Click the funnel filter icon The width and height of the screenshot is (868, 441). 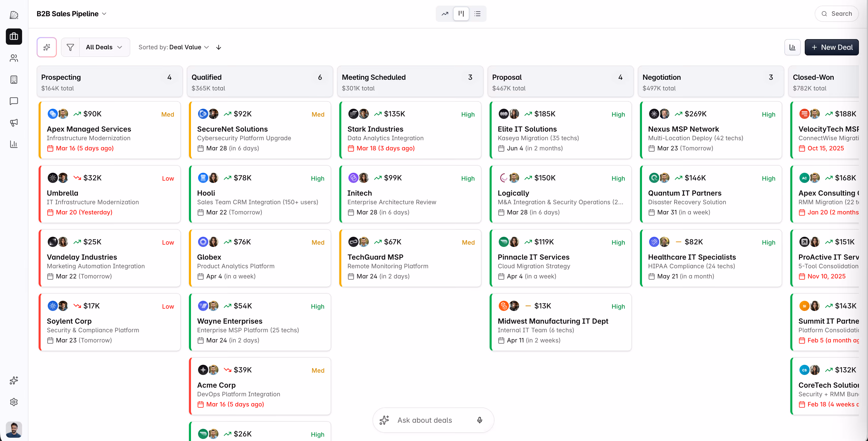point(70,47)
